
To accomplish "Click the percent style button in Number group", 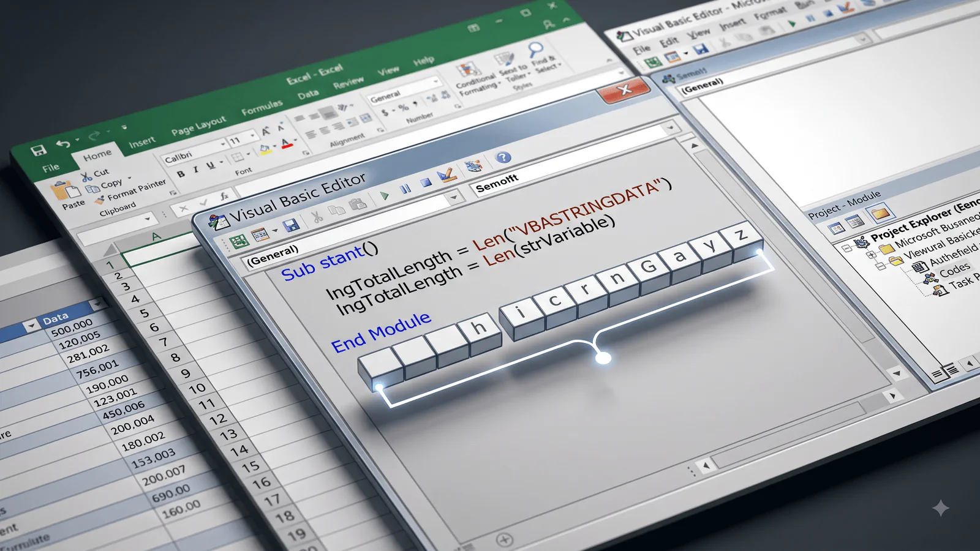I will pos(404,108).
